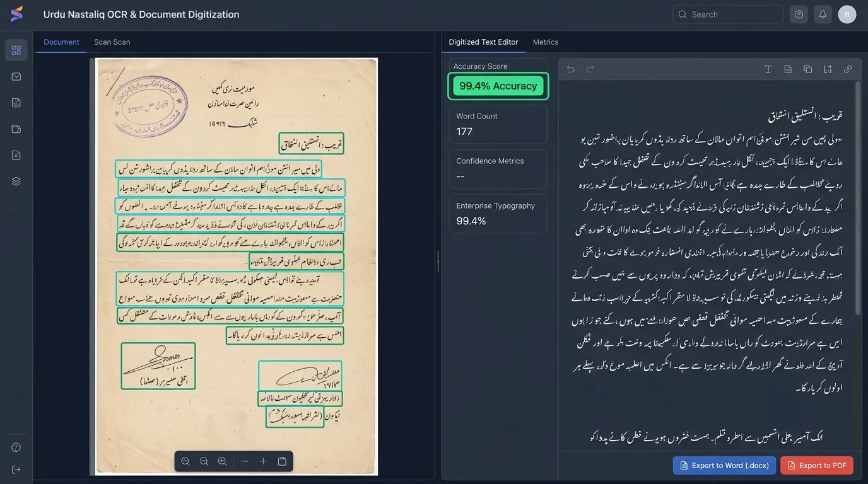Undo the last edit in the text editor
Image resolution: width=868 pixels, height=484 pixels.
click(x=570, y=69)
